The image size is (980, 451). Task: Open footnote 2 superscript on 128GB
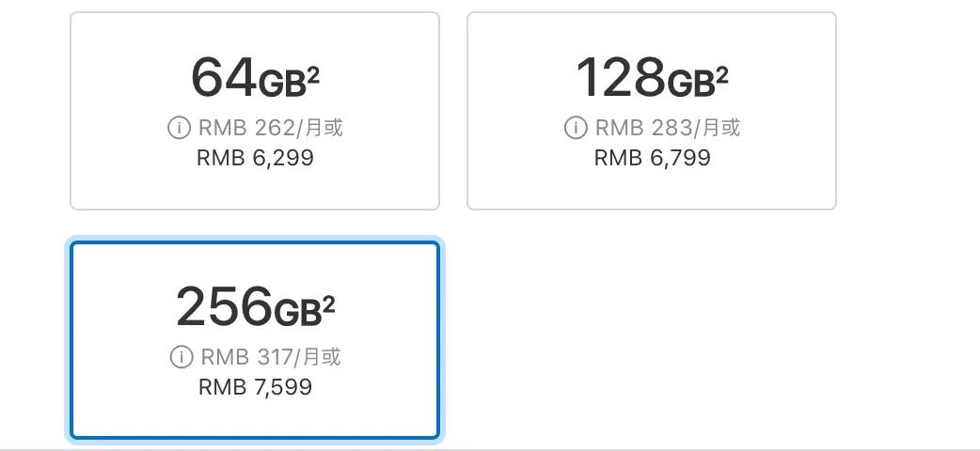coord(722,74)
